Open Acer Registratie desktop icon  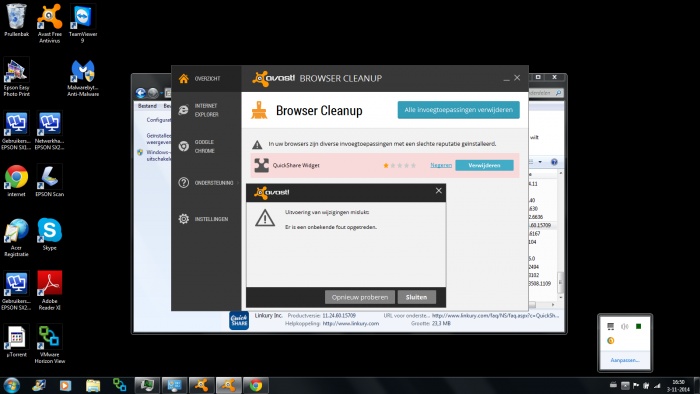pyautogui.click(x=17, y=237)
